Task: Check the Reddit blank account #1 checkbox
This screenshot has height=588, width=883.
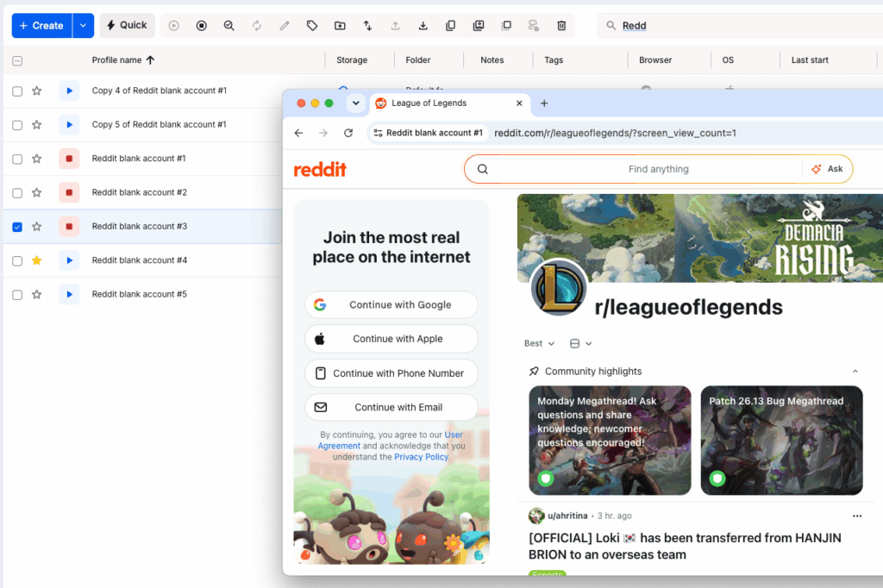Action: pyautogui.click(x=17, y=160)
